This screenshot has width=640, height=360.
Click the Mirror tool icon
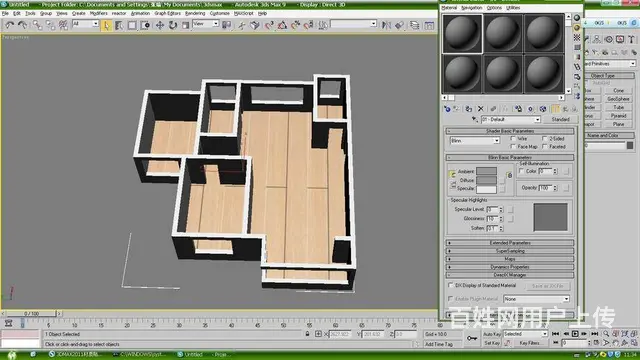click(386, 26)
